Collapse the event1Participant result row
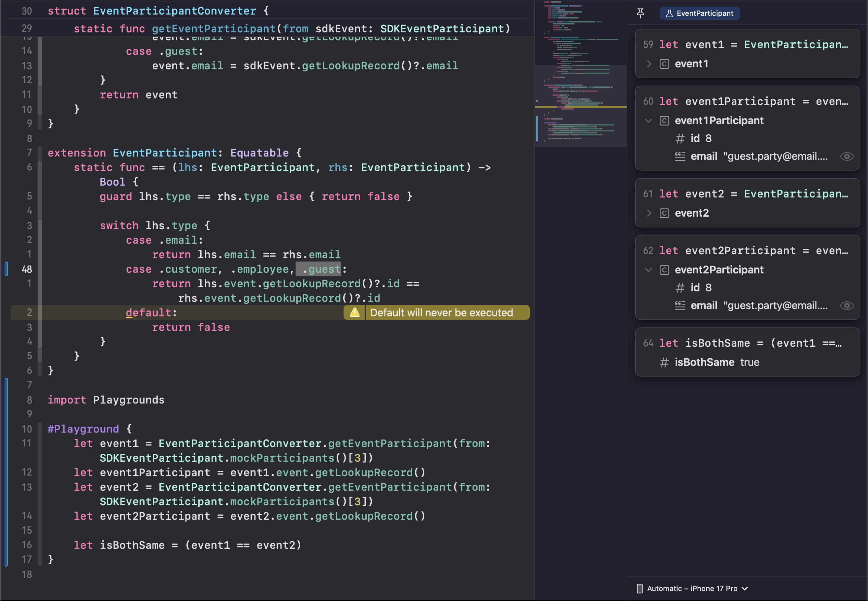868x601 pixels. click(x=648, y=121)
